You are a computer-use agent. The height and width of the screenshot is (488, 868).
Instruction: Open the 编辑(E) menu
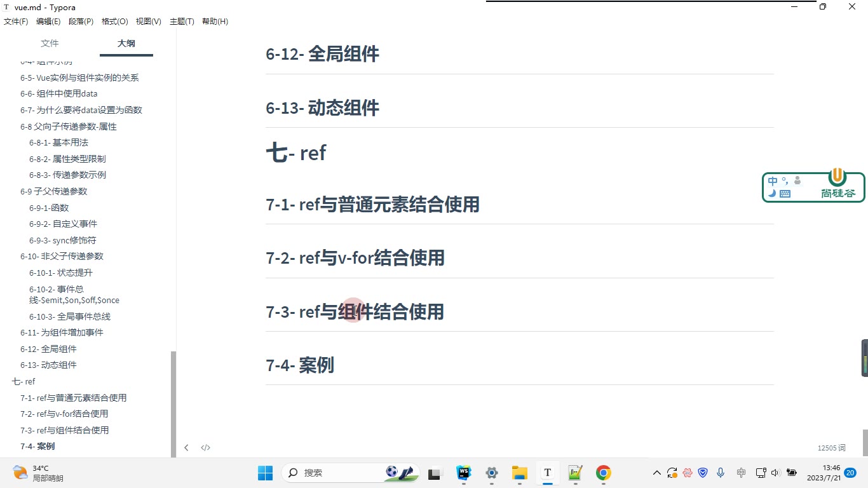click(x=48, y=22)
